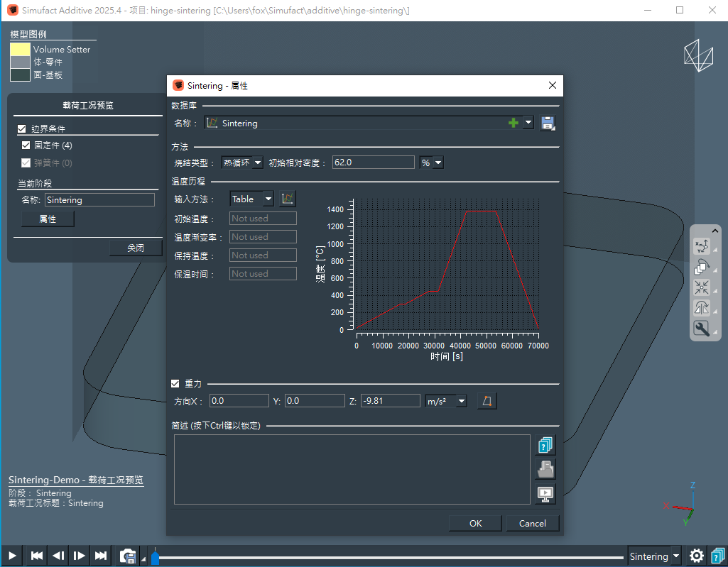Step one frame forward
728x567 pixels.
(x=80, y=556)
